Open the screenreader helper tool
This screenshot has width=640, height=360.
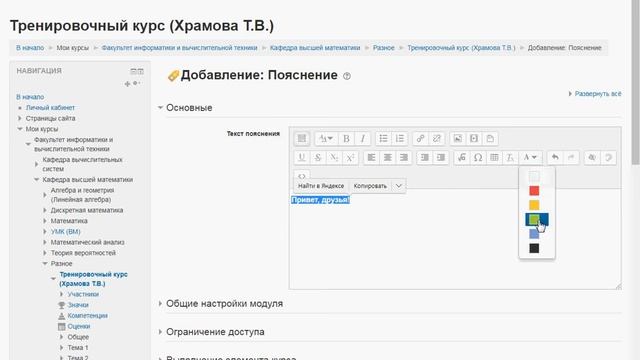point(608,158)
